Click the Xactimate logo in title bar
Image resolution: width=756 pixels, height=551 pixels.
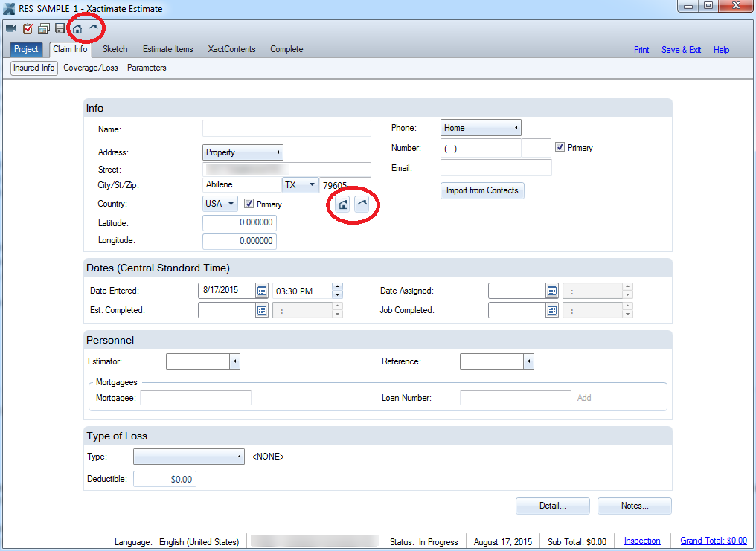tap(9, 9)
